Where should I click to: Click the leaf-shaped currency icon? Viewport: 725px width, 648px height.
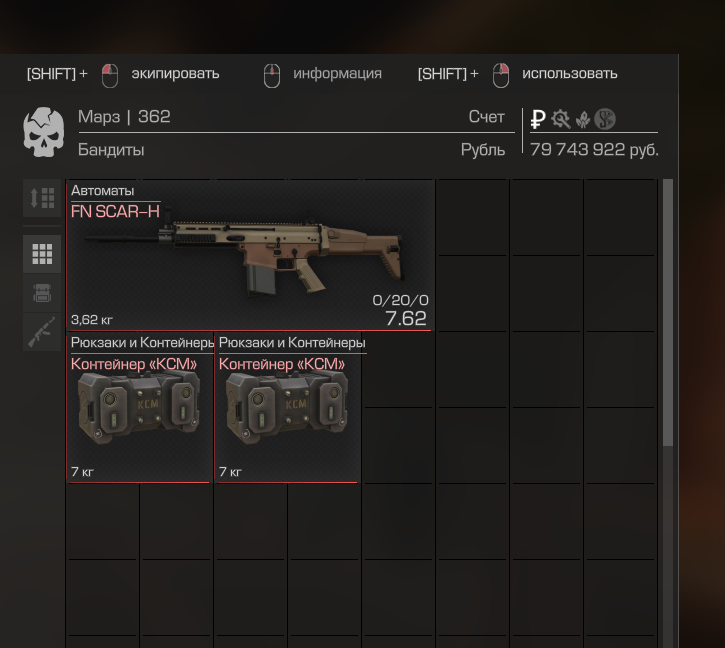[583, 120]
